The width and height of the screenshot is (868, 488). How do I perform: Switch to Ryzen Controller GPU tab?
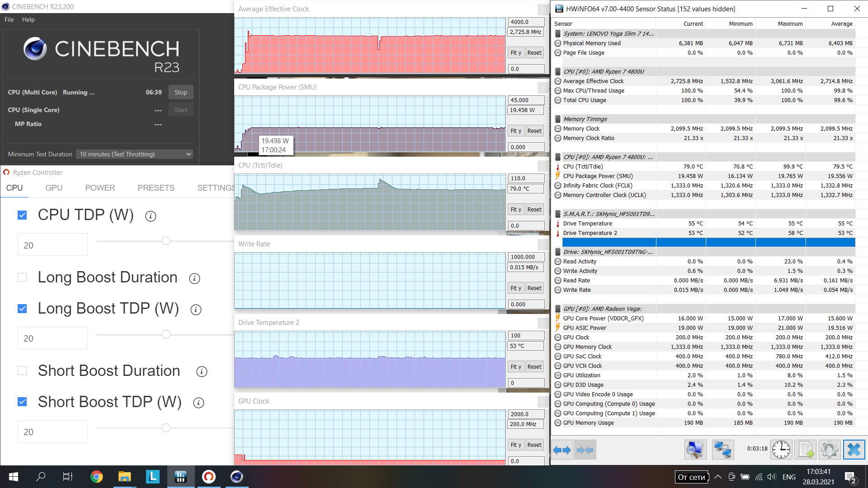click(x=54, y=188)
